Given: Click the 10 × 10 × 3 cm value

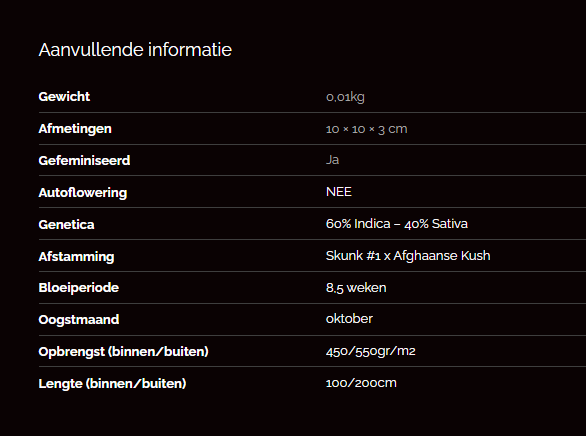Looking at the screenshot, I should coord(367,129).
